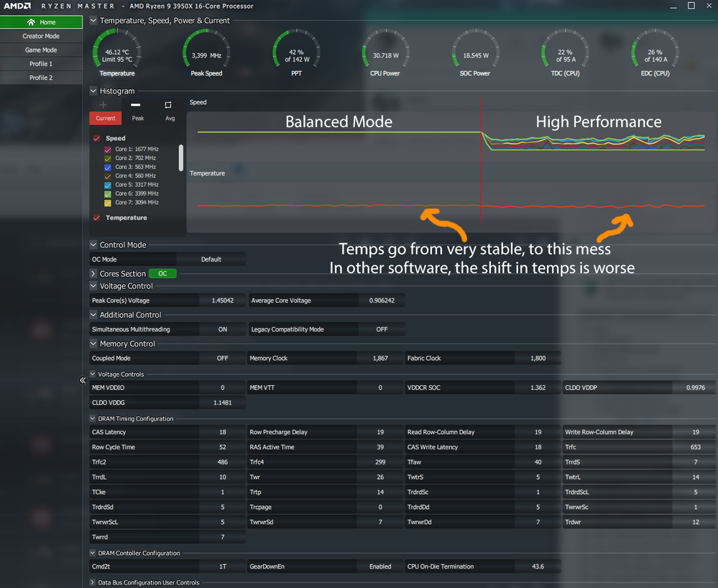Collapse the Additional Control section
Viewport: 718px width, 588px height.
[x=93, y=315]
